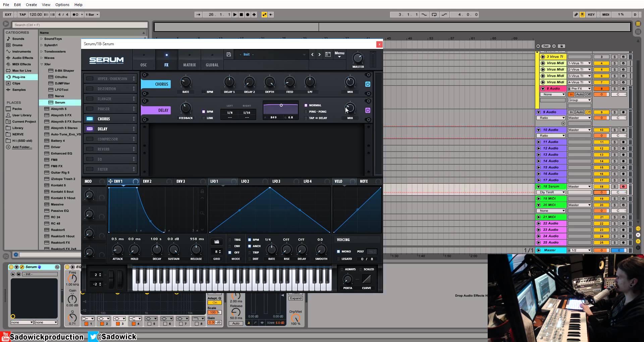644x342 pixels.
Task: Click the TAP tempo button
Action: point(22,14)
